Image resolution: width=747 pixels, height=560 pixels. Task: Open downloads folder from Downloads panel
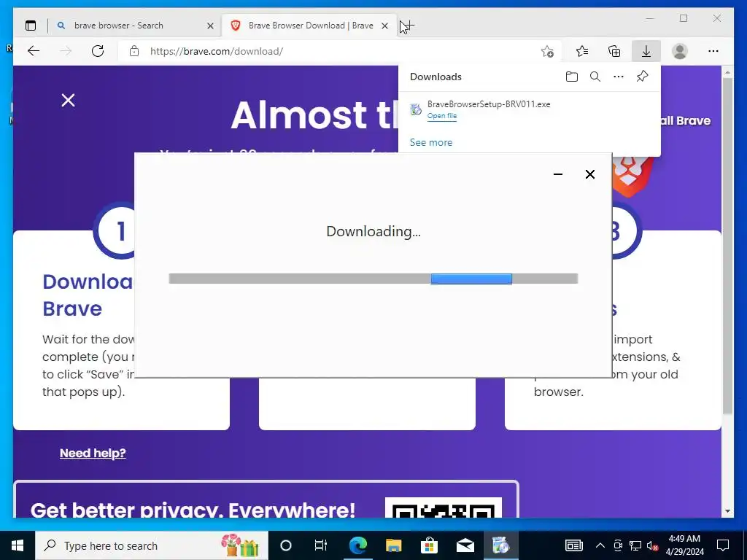572,77
